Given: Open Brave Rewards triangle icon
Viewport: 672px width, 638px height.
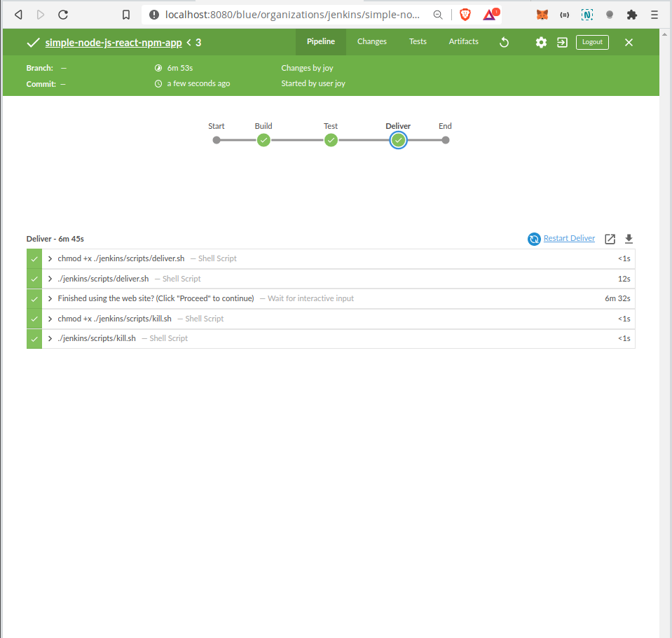Looking at the screenshot, I should coord(491,15).
